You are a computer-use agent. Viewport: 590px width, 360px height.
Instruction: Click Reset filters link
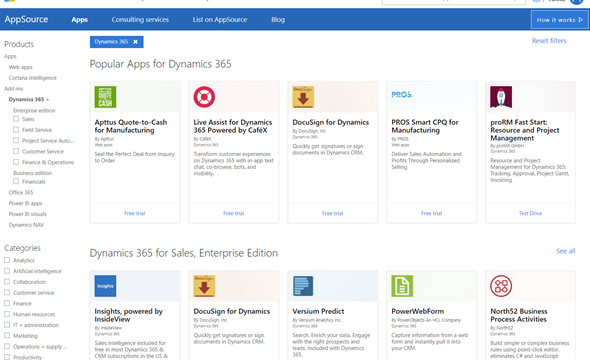coord(549,41)
